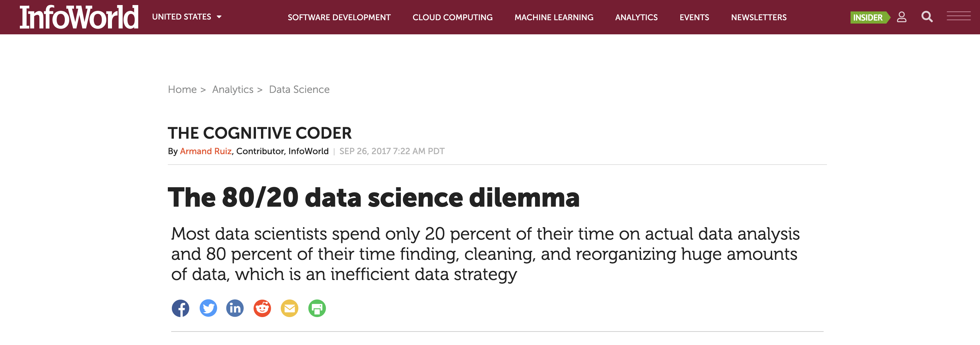Click the green Insider badge
The height and width of the screenshot is (345, 980).
(868, 18)
